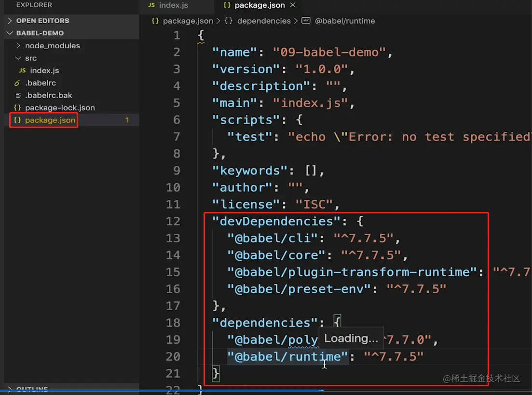Click the braces icon next to package-lock.json
The height and width of the screenshot is (395, 532).
click(17, 108)
